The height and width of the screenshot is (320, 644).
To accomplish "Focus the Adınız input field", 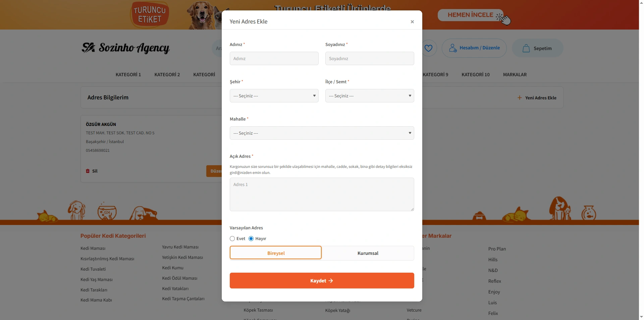I will coord(274,58).
